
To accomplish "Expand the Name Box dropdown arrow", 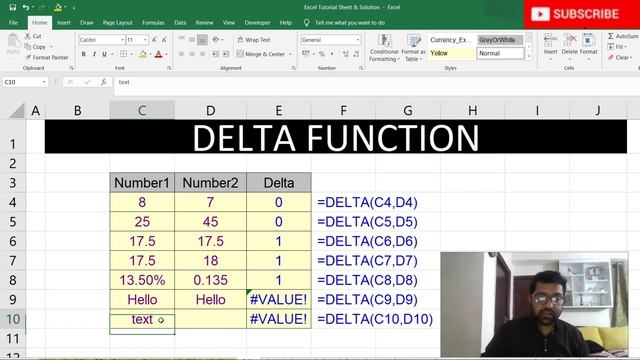I will point(44,82).
